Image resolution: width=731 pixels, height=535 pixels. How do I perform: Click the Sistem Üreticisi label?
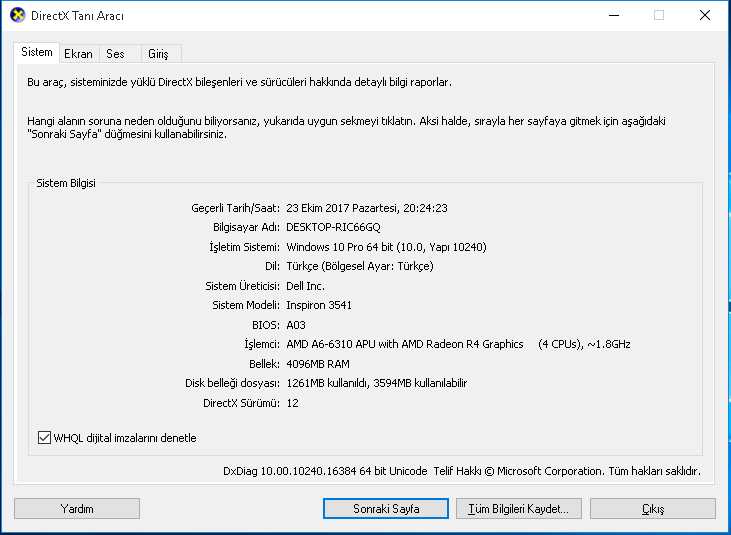tap(242, 286)
